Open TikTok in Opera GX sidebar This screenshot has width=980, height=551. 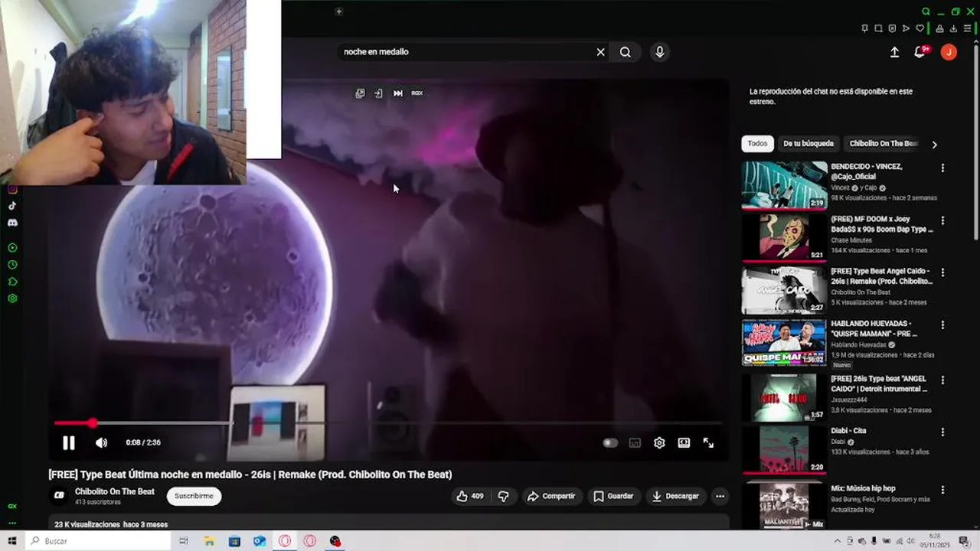pos(12,206)
